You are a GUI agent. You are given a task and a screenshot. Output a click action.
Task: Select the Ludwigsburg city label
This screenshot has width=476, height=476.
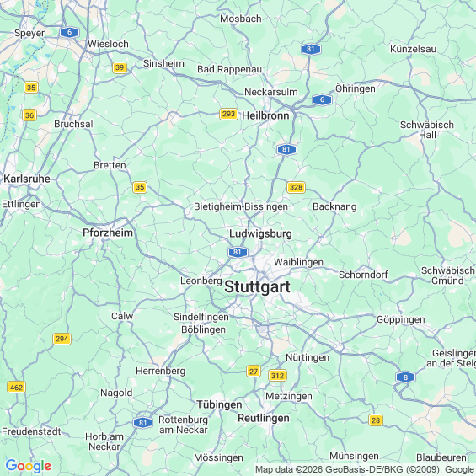pos(260,234)
